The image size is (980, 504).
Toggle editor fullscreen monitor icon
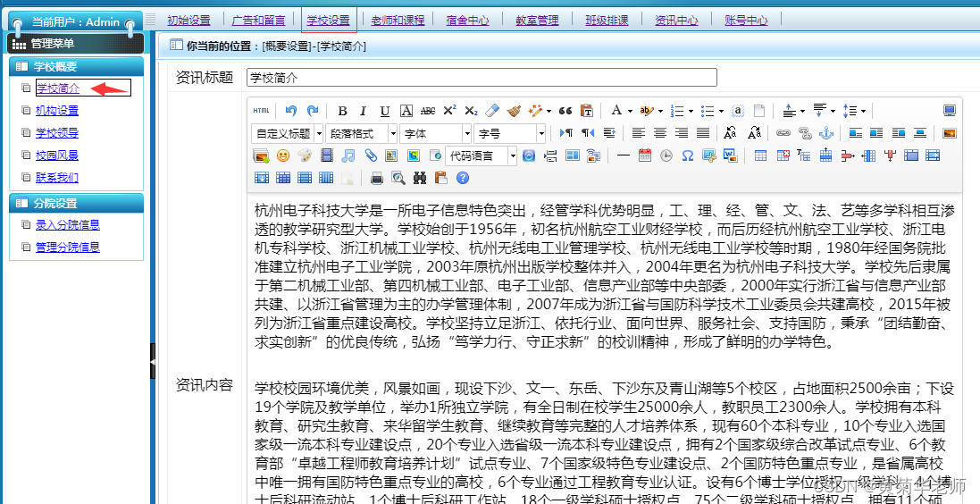(x=950, y=111)
